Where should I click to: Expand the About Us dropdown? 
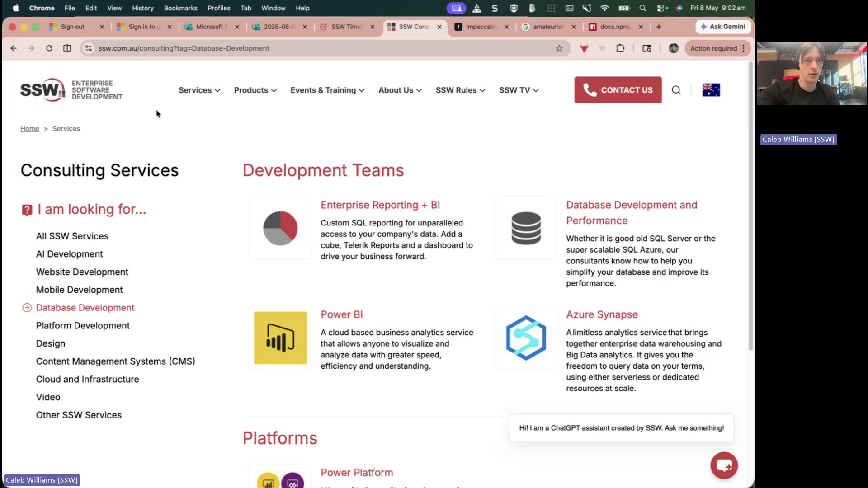pos(400,90)
